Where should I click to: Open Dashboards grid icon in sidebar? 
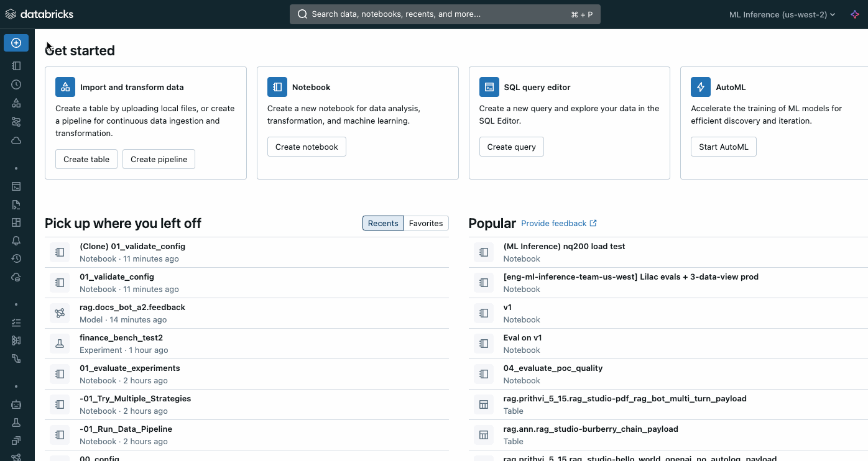16,222
